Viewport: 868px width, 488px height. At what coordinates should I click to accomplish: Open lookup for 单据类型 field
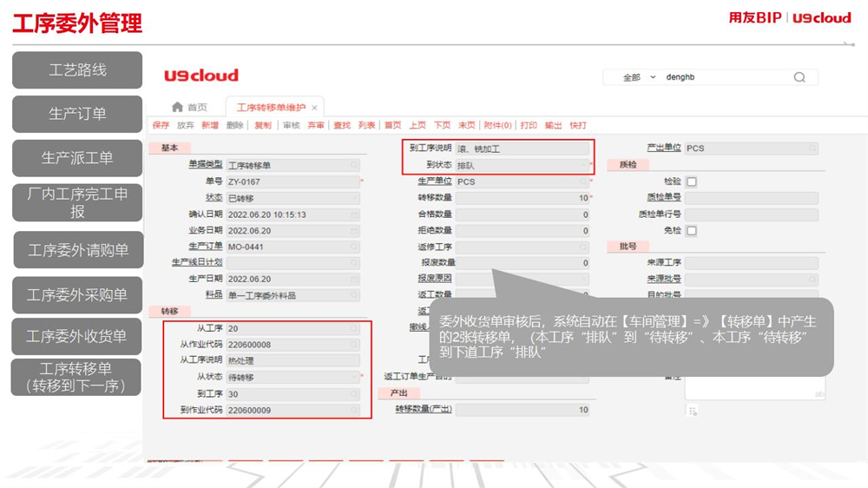(x=354, y=165)
